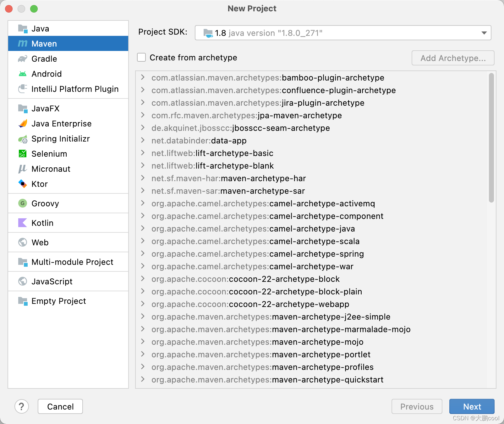Select cocoon-22-archetype-webapp row
504x424 pixels.
(x=311, y=304)
